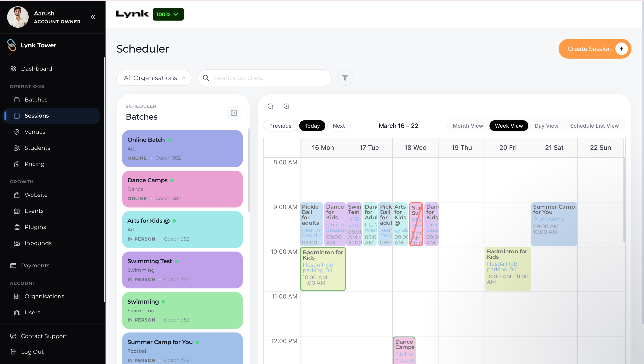Click the Lynk Tower logo icon
The image size is (644, 364).
(12, 45)
